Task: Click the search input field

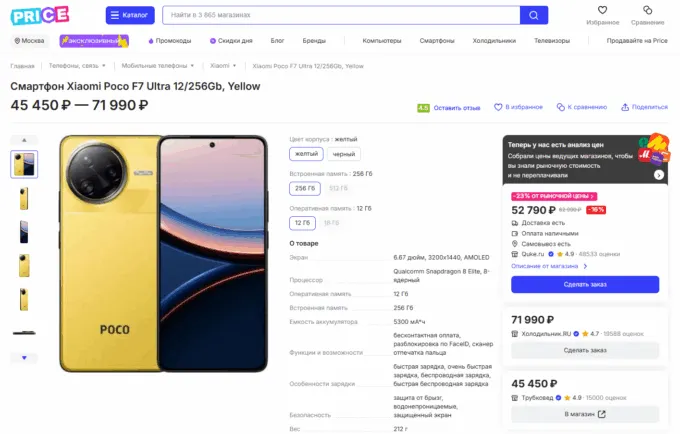Action: coord(340,15)
